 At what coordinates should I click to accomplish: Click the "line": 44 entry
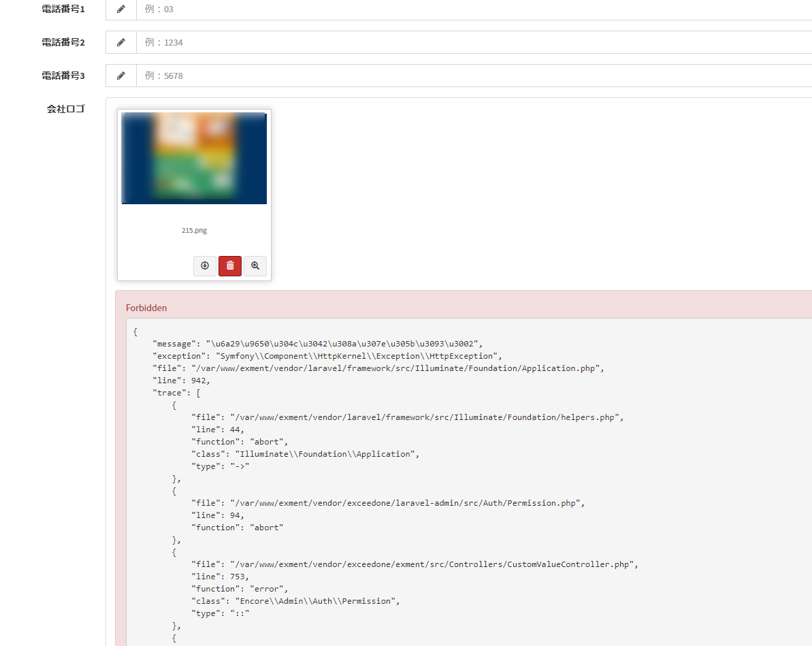(218, 430)
